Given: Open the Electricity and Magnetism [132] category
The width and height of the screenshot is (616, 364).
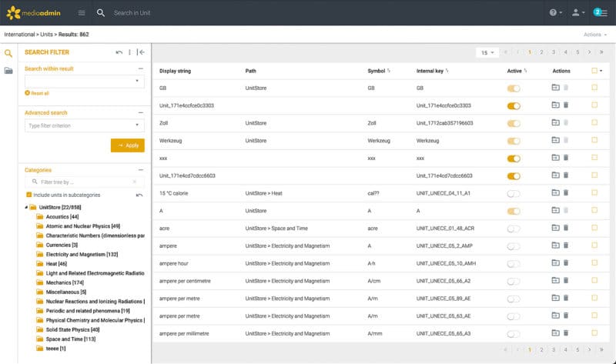Looking at the screenshot, I should tap(82, 255).
